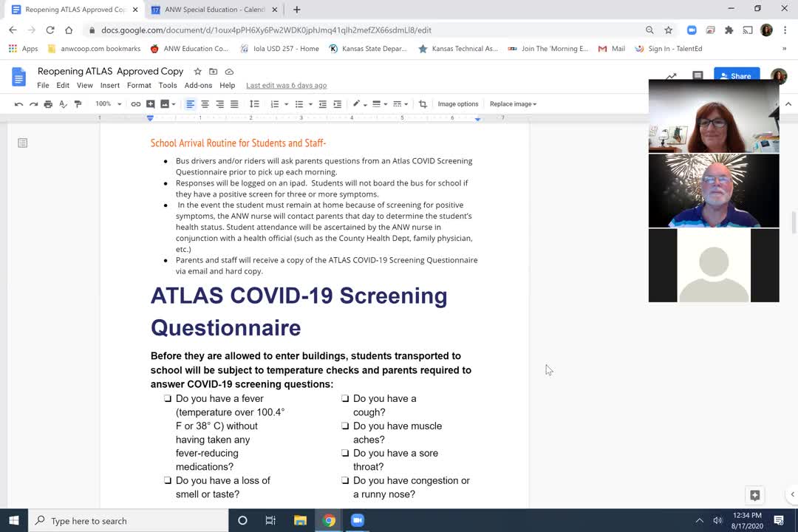
Task: Open Zoom app from taskbar
Action: tap(358, 520)
